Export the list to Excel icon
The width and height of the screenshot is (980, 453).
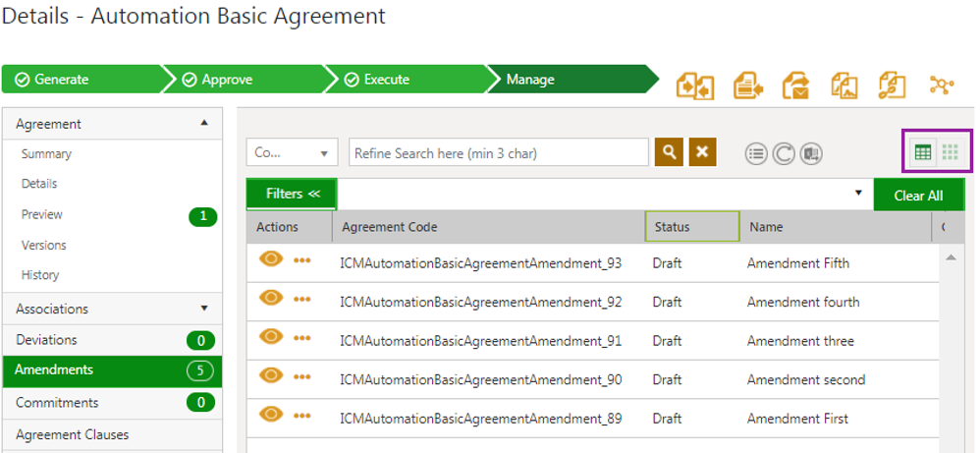pyautogui.click(x=811, y=153)
